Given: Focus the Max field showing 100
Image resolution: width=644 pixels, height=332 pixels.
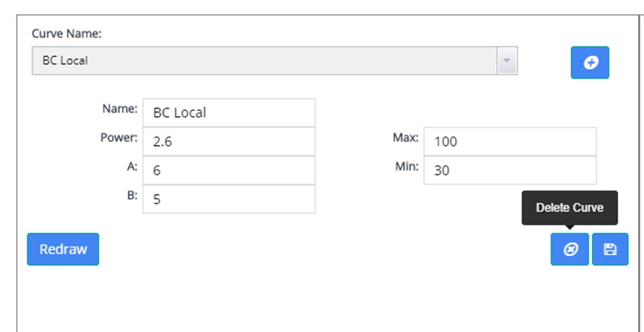Looking at the screenshot, I should 510,142.
